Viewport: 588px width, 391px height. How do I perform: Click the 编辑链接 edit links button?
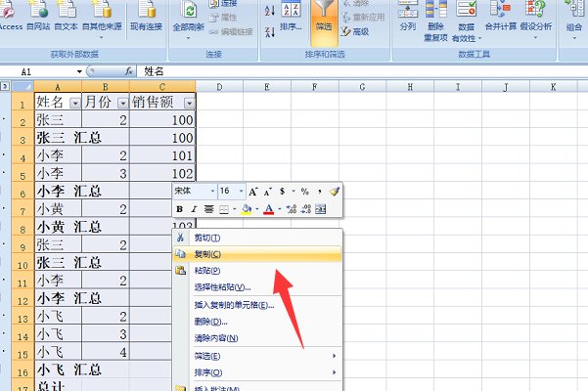coord(231,32)
